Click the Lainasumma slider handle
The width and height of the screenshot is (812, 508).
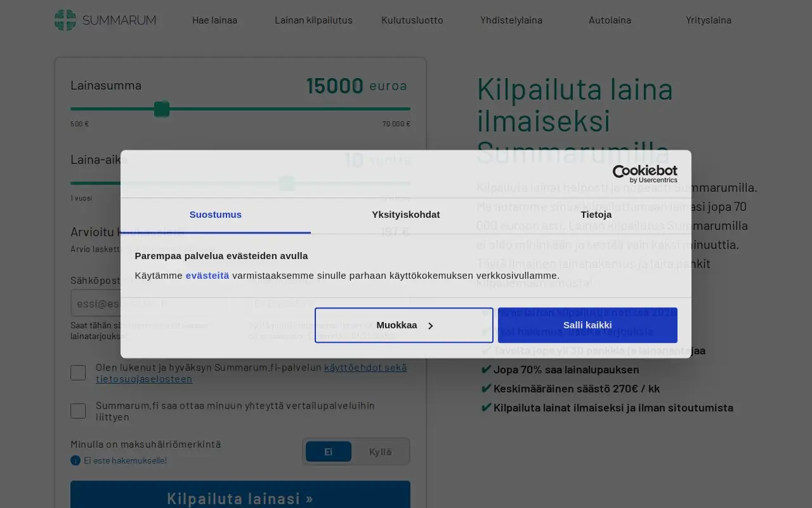pyautogui.click(x=162, y=109)
